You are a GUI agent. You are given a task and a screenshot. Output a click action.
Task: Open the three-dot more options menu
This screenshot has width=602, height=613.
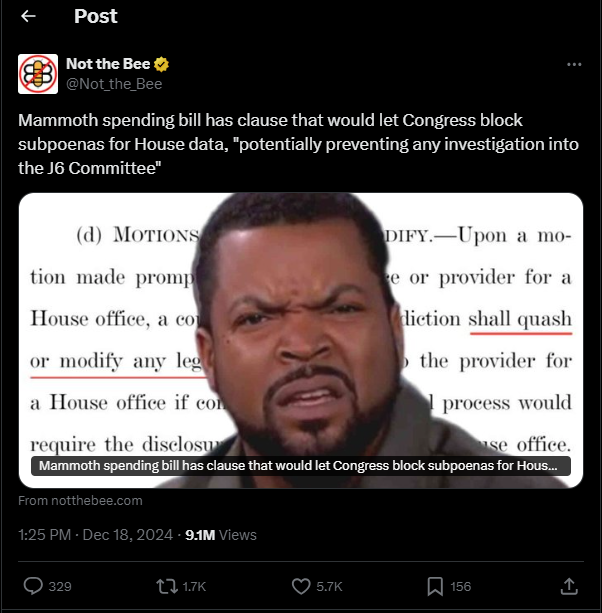point(574,65)
